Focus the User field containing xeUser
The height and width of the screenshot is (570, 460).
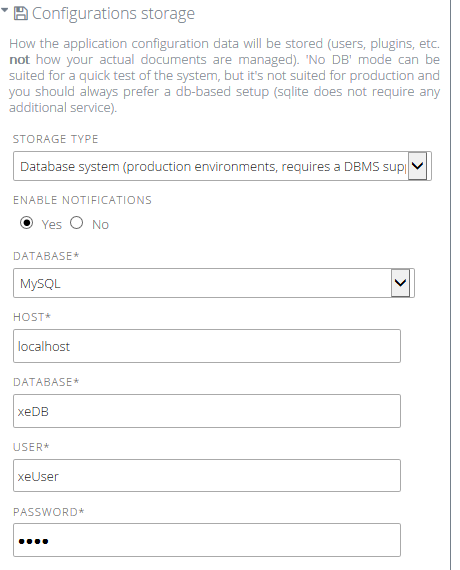click(207, 476)
